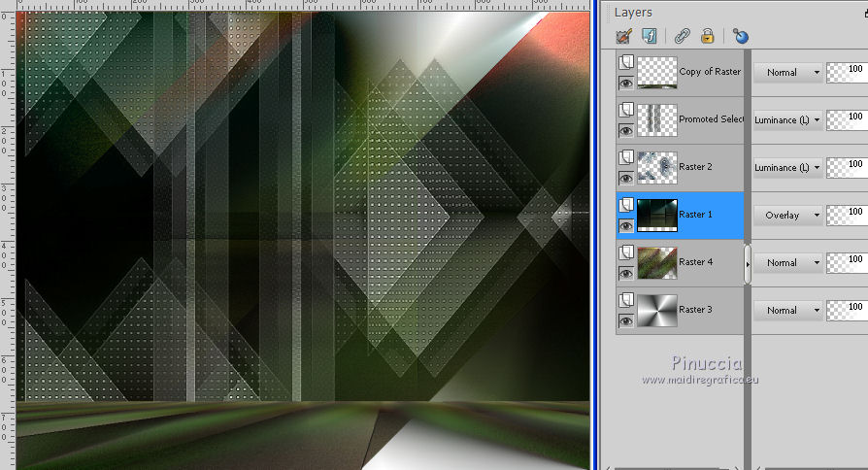The height and width of the screenshot is (470, 868).
Task: Click thumbnail of Raster 2 layer
Action: tap(657, 168)
